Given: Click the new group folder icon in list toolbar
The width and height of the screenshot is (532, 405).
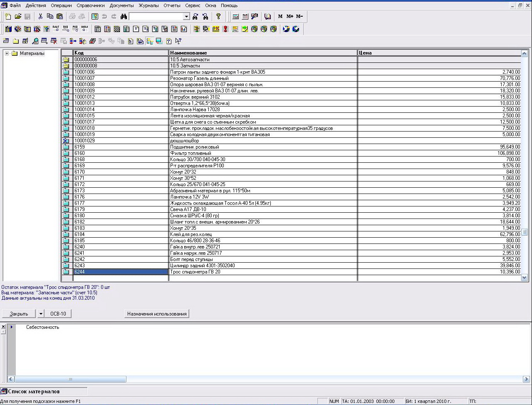Looking at the screenshot, I should tap(16, 41).
